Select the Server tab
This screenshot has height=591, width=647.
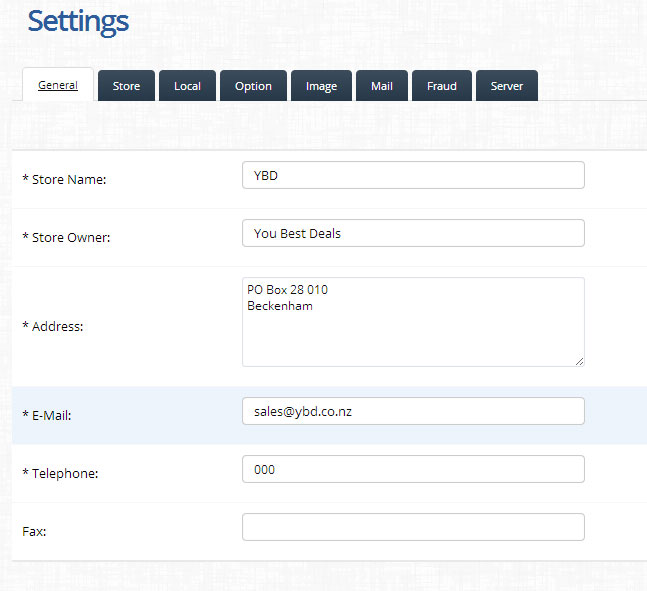(506, 86)
